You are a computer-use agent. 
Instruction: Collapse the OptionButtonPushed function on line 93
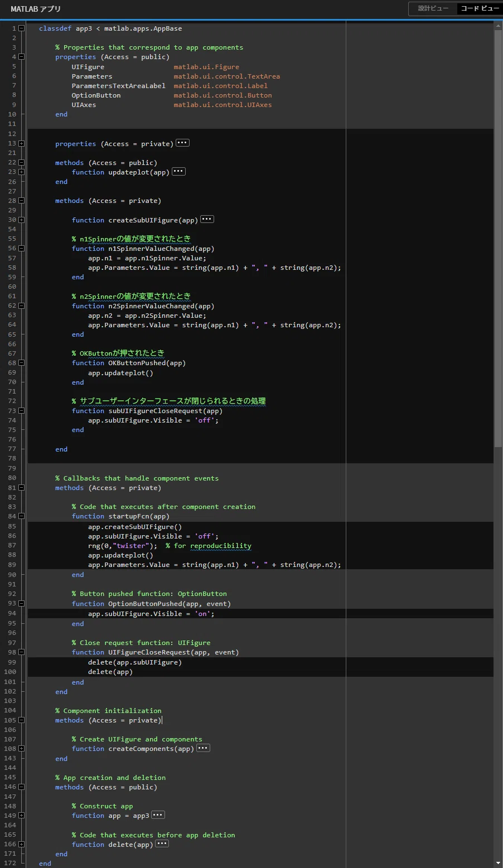coord(22,603)
